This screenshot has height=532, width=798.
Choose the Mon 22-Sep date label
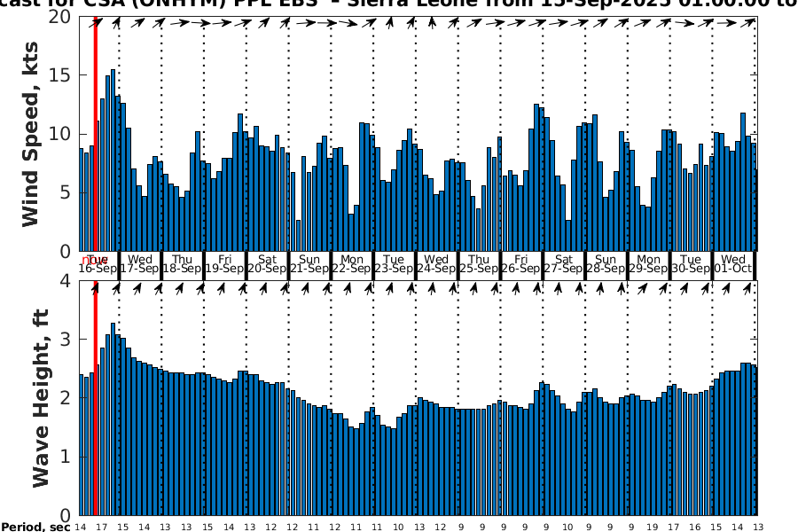pyautogui.click(x=352, y=264)
